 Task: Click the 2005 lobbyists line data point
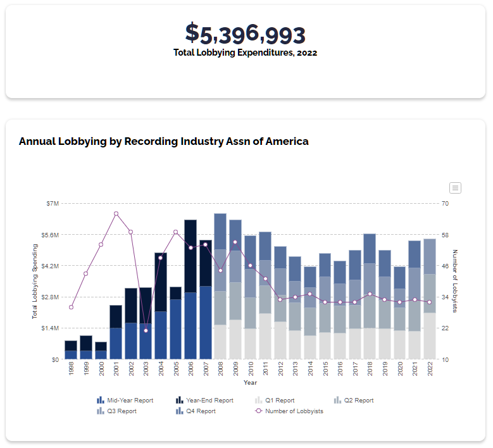pos(176,232)
